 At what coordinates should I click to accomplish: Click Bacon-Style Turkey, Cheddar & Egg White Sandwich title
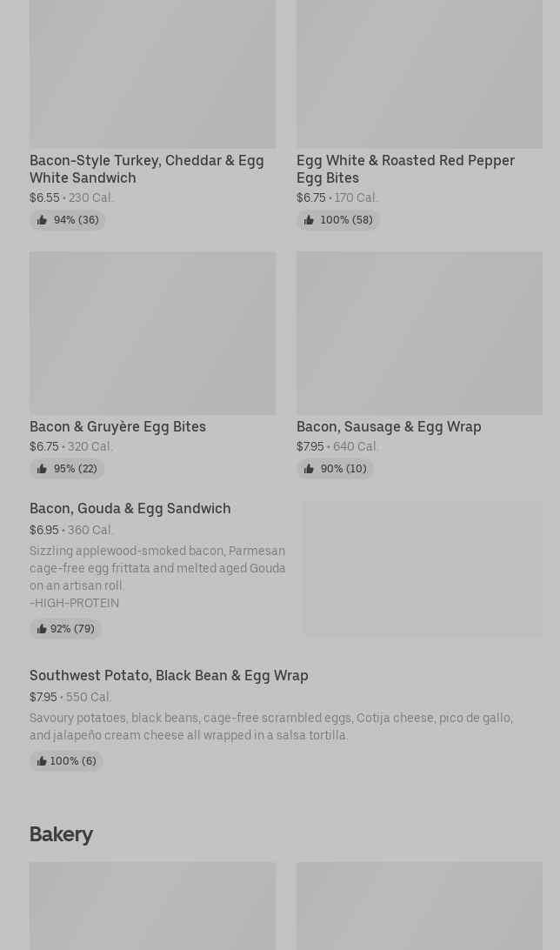coord(146,169)
